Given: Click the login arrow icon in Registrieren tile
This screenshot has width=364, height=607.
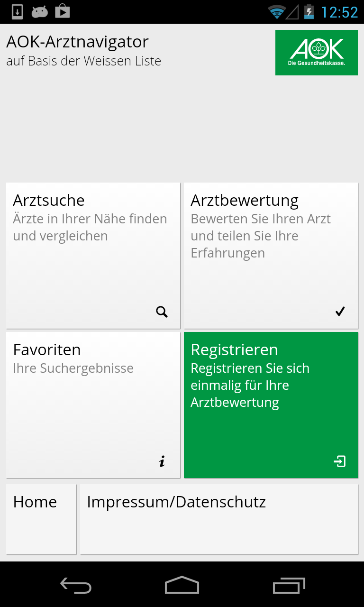Looking at the screenshot, I should click(340, 461).
